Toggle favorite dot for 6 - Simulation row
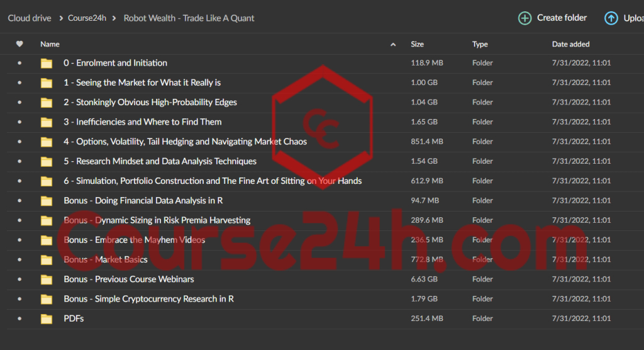The width and height of the screenshot is (644, 350). [19, 181]
